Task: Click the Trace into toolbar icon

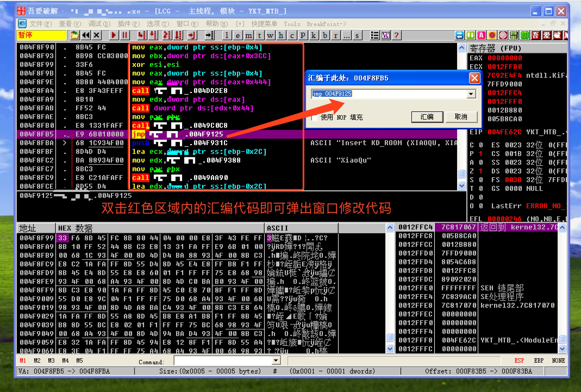Action: click(167, 35)
